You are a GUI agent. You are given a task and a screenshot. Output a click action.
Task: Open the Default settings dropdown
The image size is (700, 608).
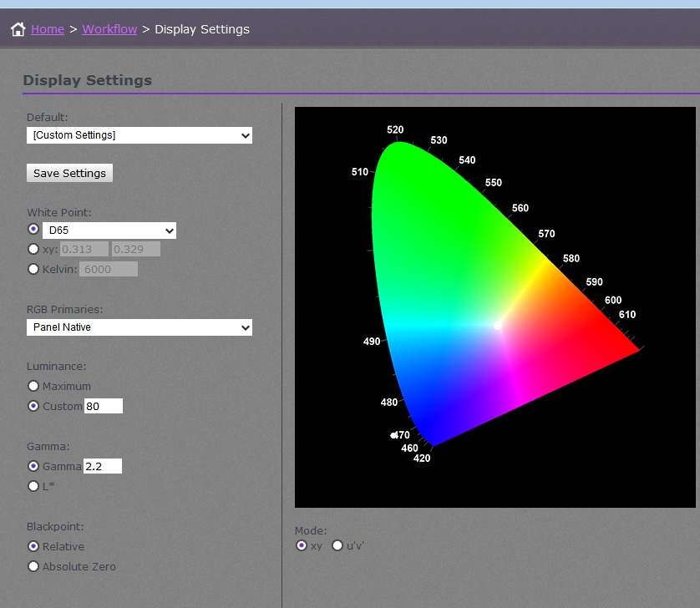coord(139,135)
